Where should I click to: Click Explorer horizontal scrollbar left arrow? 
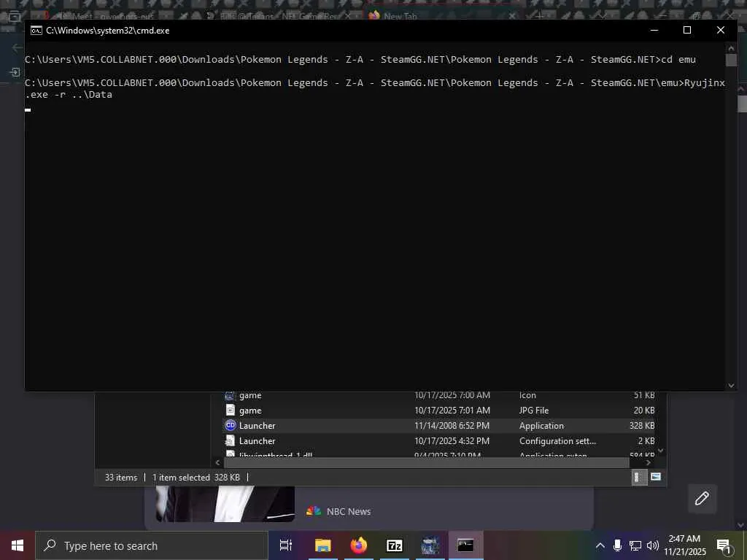(217, 462)
